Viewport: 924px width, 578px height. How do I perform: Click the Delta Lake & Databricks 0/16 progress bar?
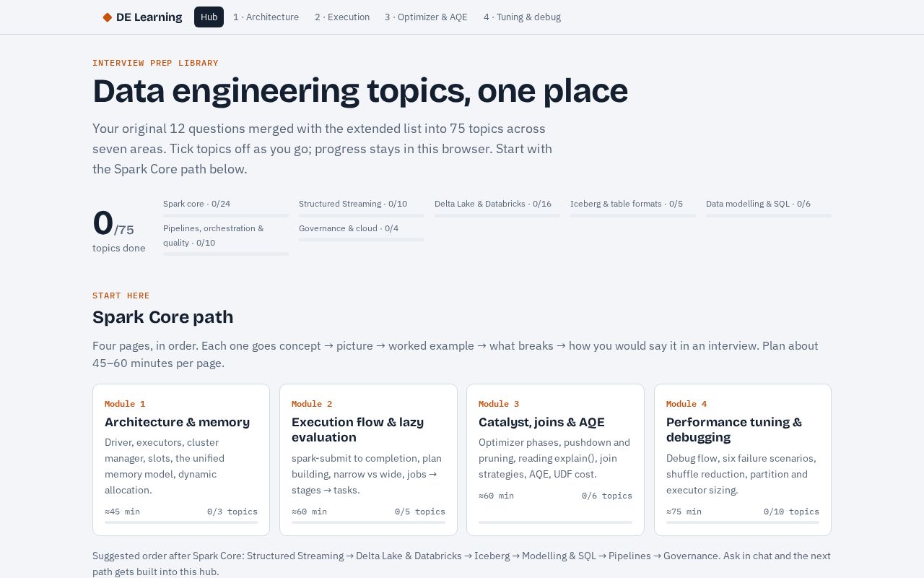coord(497,215)
